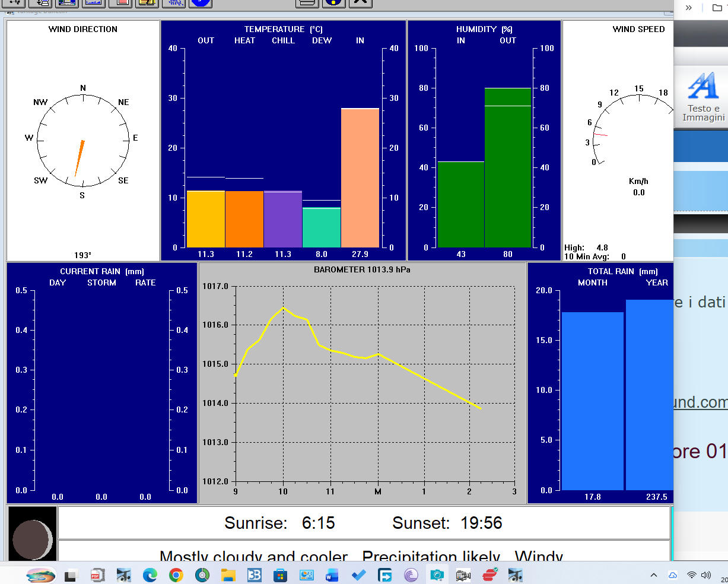This screenshot has height=584, width=728.
Task: Open the Microsoft Store taskbar icon
Action: point(280,575)
